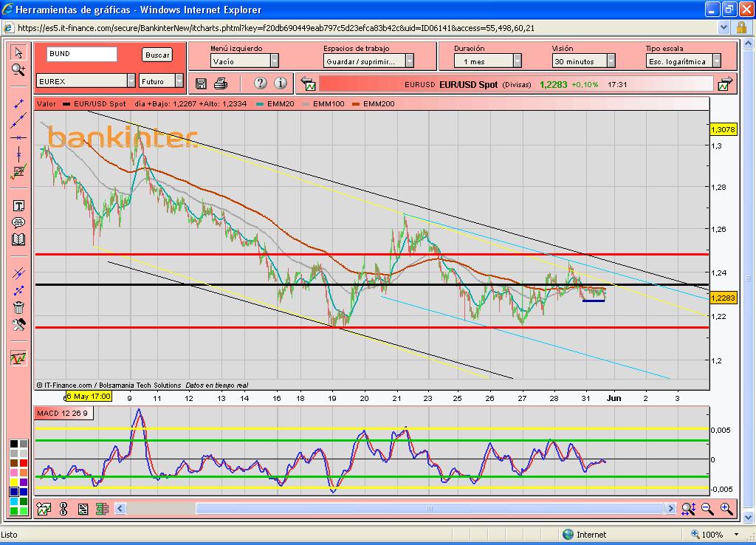Pick the text annotation tool

click(x=18, y=206)
